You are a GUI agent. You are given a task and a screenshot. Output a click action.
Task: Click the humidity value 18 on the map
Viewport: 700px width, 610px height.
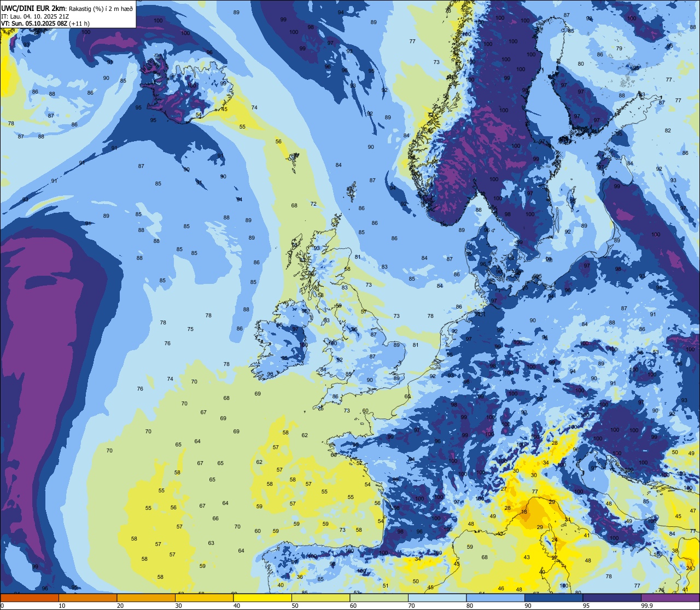point(524,512)
